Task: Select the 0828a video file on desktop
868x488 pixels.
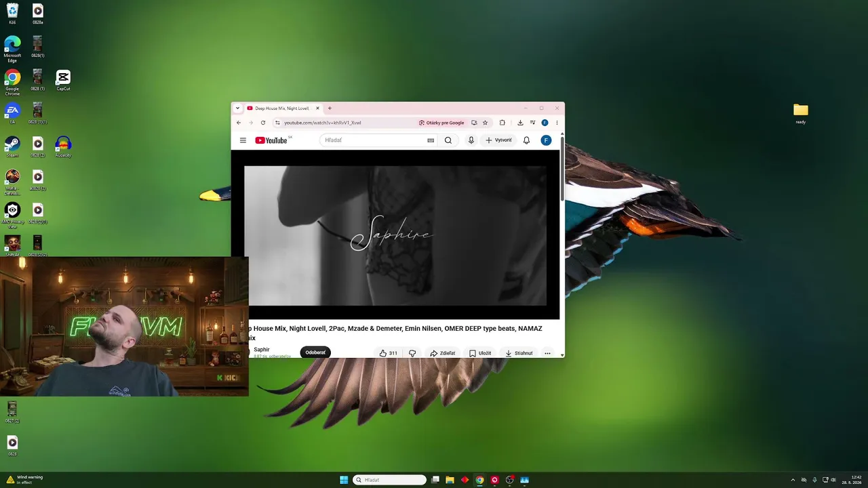Action: [x=38, y=13]
